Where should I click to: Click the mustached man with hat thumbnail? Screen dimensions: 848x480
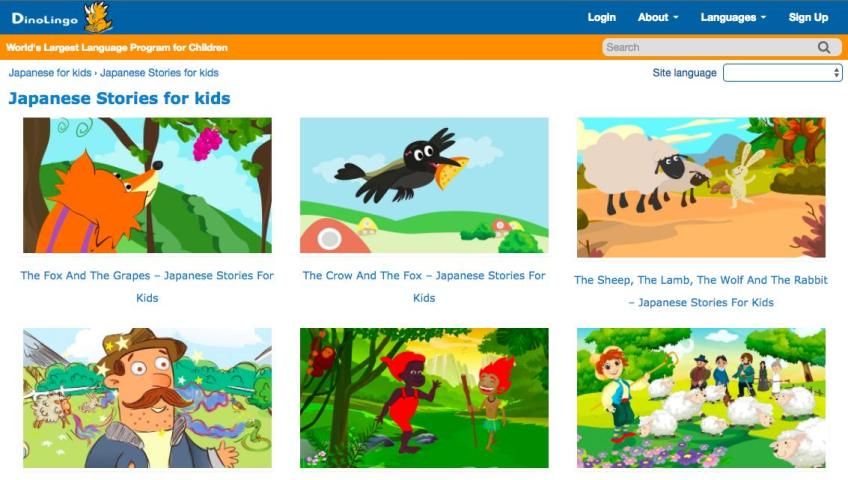click(x=147, y=398)
